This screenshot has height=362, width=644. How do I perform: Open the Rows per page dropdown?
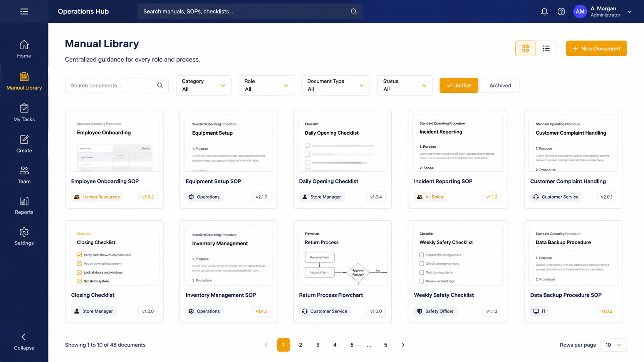[613, 345]
